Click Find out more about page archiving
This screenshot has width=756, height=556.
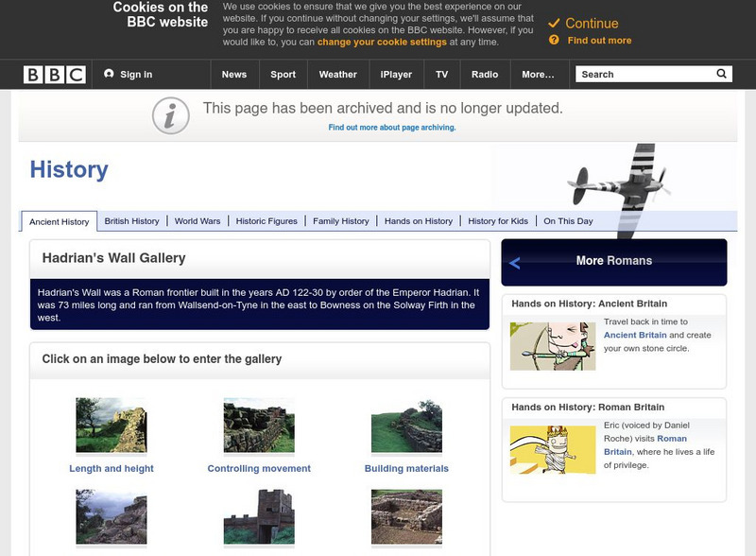point(392,128)
